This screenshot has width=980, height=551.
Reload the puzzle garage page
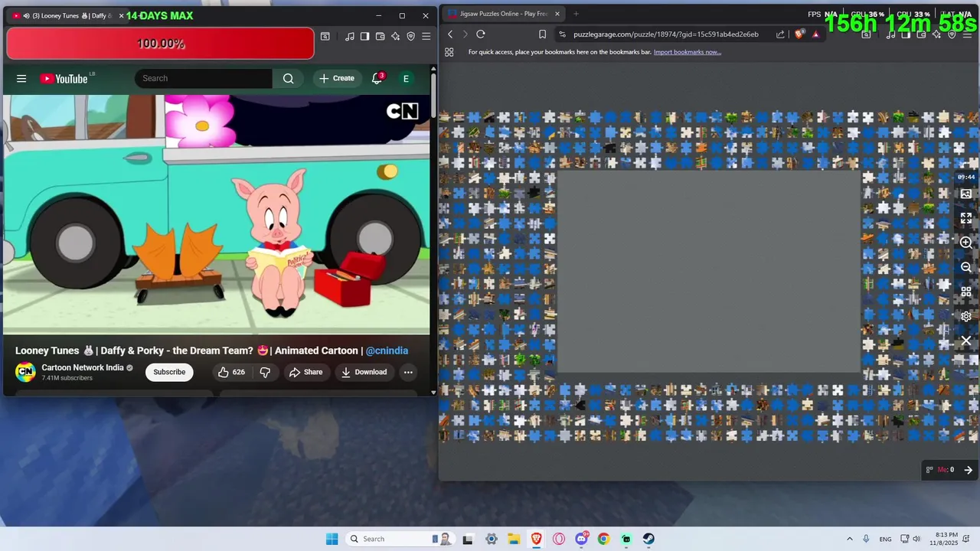pos(481,34)
